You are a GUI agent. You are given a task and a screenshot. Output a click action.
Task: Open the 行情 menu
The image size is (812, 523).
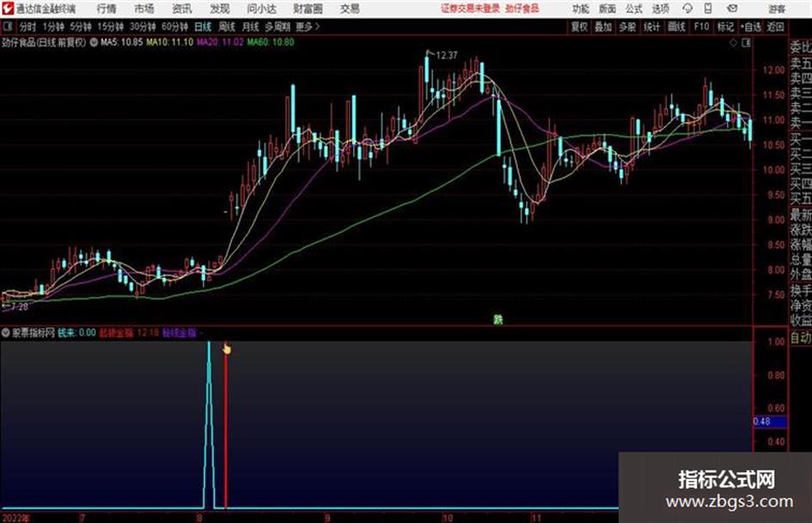(x=107, y=9)
